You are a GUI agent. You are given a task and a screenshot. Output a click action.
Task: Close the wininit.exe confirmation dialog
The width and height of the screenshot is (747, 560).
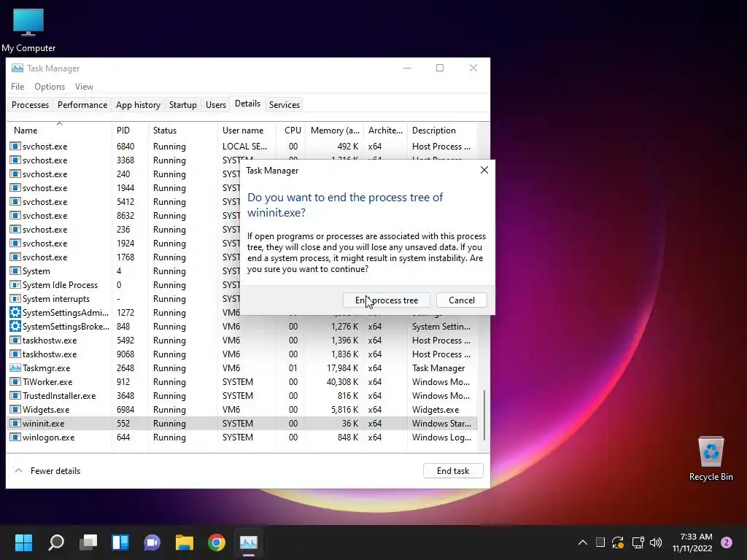point(484,170)
